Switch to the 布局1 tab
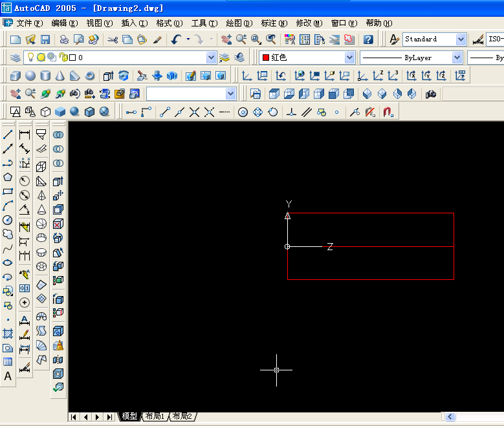This screenshot has height=426, width=504. click(x=155, y=416)
